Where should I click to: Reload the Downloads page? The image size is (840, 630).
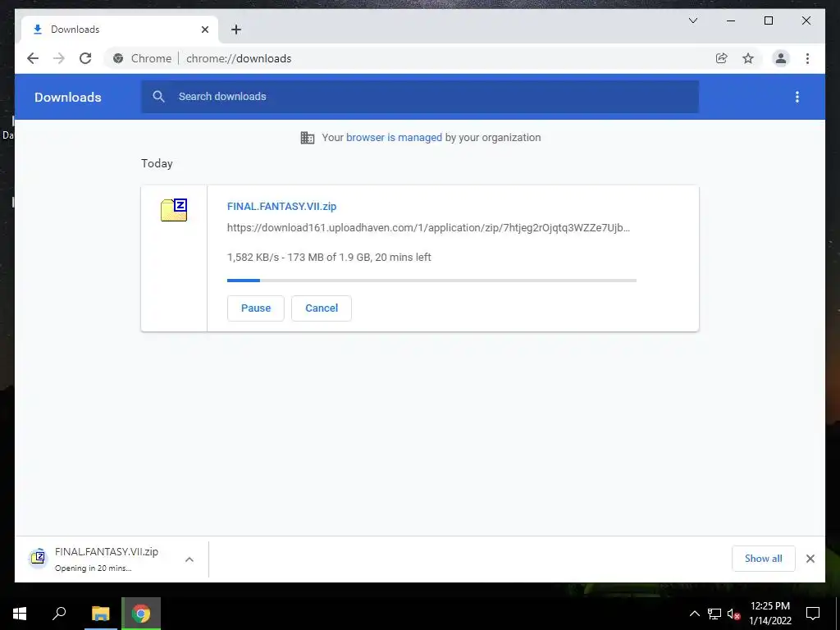85,58
